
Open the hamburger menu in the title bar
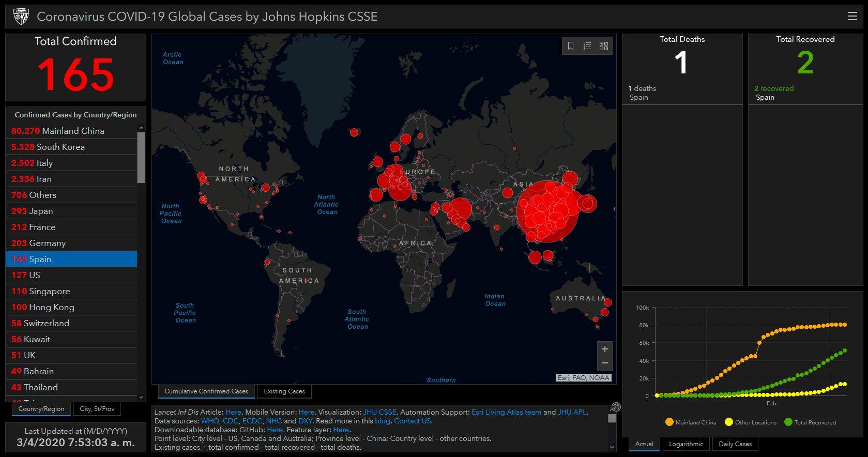[852, 17]
